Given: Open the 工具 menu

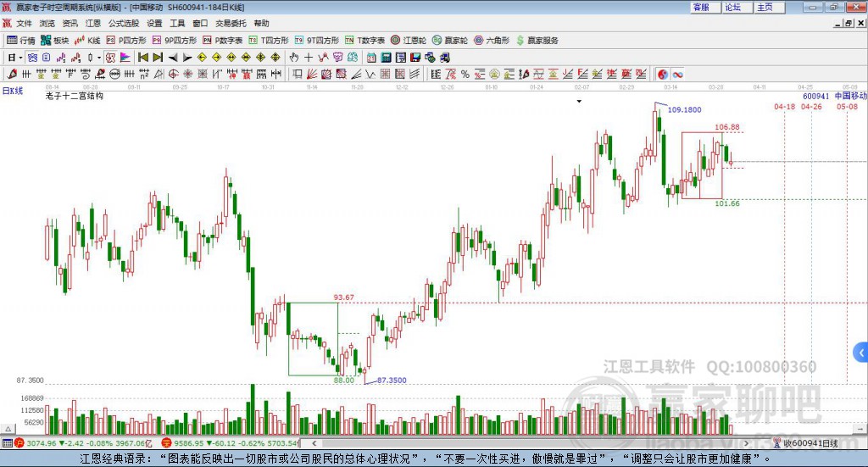Looking at the screenshot, I should click(x=177, y=23).
